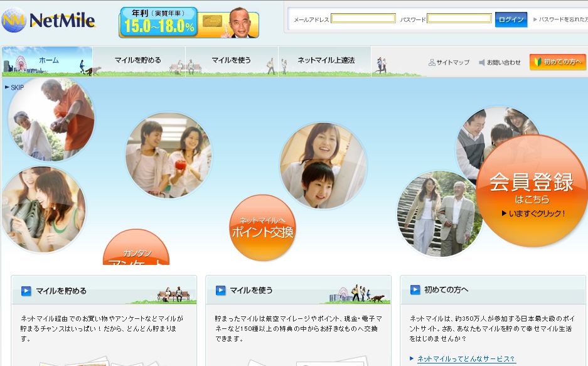Open the ネットマイルってどんなサービス? link
588x366 pixels.
(466, 359)
